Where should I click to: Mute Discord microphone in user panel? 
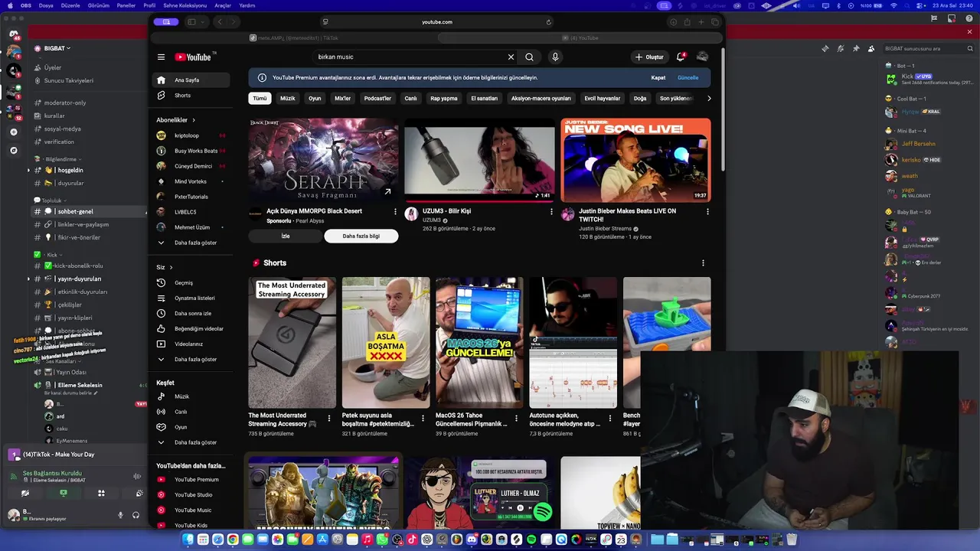(120, 515)
